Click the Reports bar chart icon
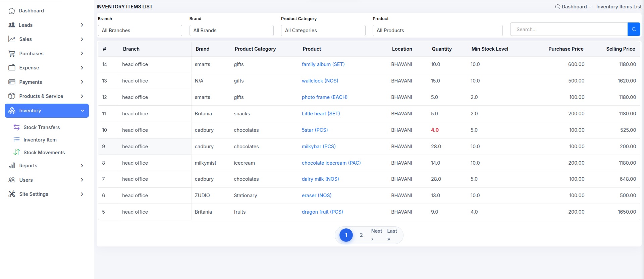The height and width of the screenshot is (279, 644). [x=12, y=165]
